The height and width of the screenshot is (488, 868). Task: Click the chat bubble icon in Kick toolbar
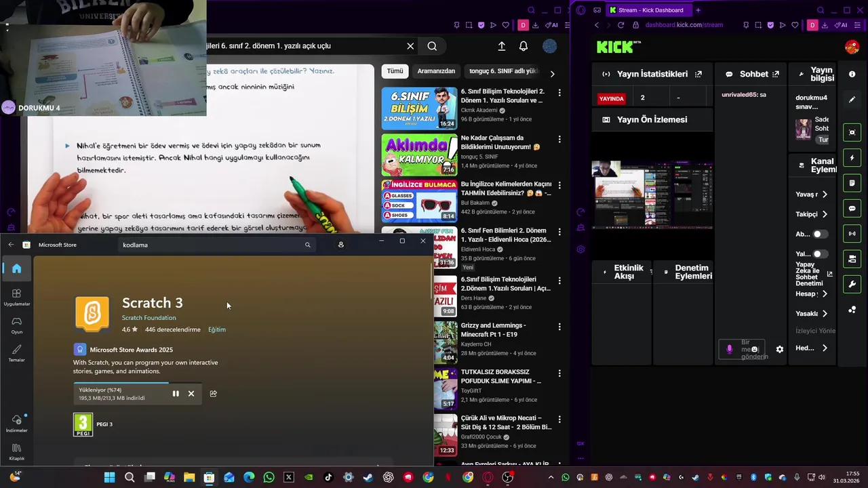tap(852, 209)
